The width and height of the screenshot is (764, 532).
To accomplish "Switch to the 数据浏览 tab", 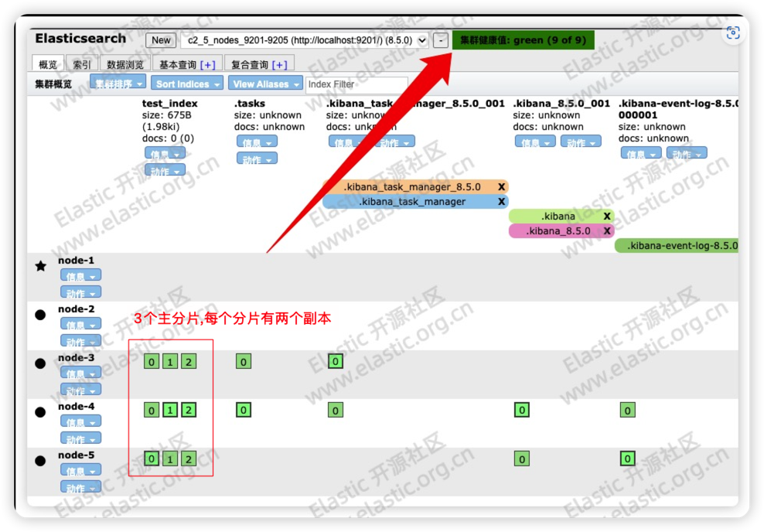I will pyautogui.click(x=124, y=64).
